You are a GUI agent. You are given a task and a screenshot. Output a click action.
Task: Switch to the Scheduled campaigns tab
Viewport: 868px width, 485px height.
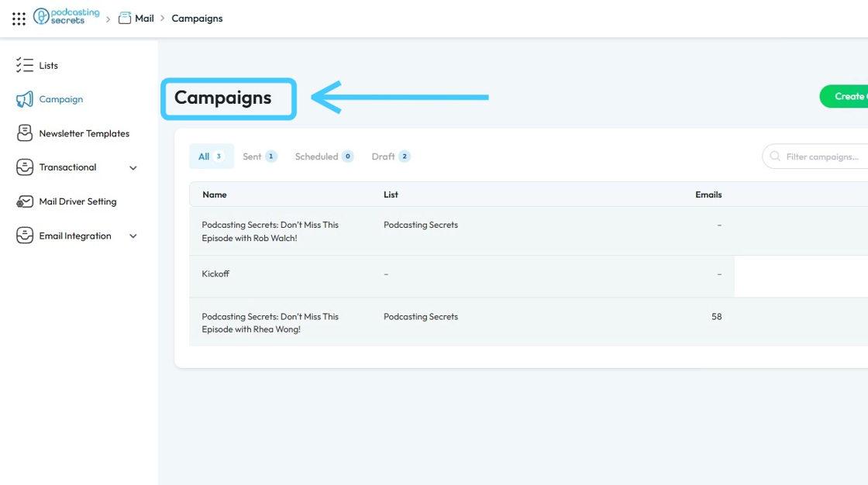pyautogui.click(x=323, y=157)
